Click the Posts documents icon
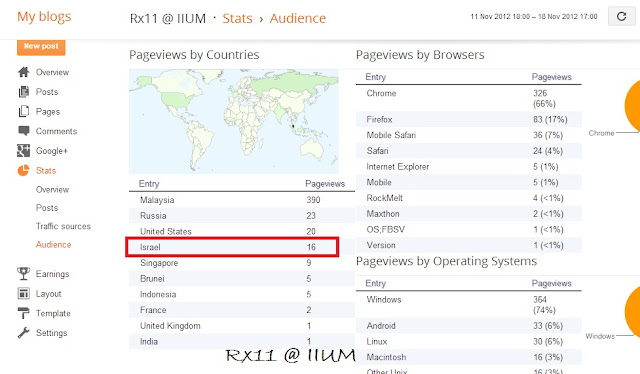The image size is (640, 374). click(24, 92)
